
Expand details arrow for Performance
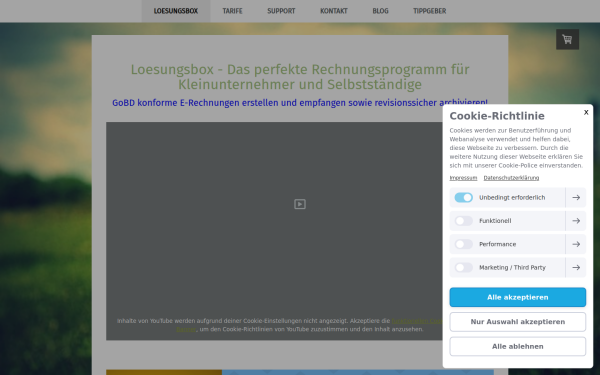pyautogui.click(x=576, y=244)
